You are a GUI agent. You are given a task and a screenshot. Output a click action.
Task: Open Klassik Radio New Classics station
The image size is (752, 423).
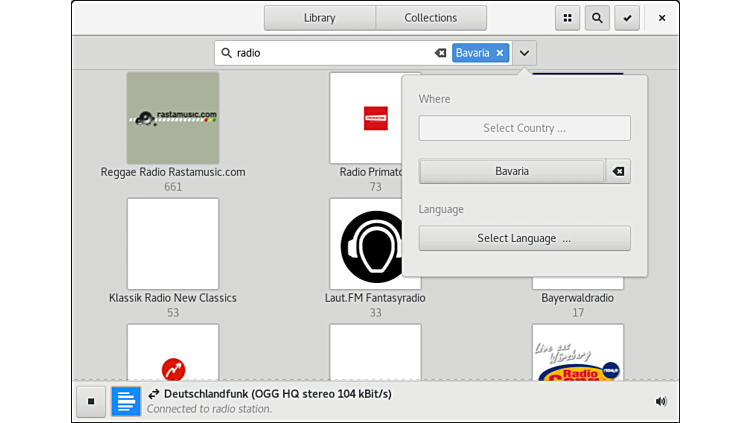pyautogui.click(x=173, y=245)
